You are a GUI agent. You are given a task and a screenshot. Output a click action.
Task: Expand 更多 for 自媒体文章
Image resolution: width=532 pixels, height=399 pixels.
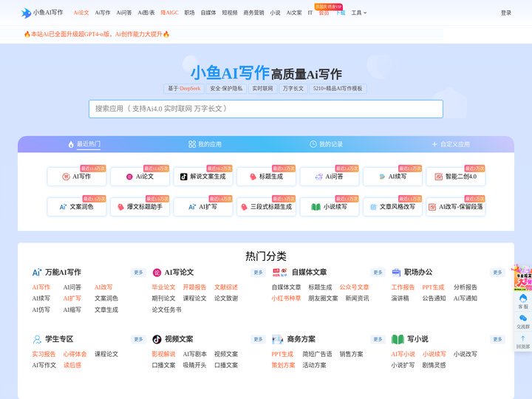coord(378,273)
